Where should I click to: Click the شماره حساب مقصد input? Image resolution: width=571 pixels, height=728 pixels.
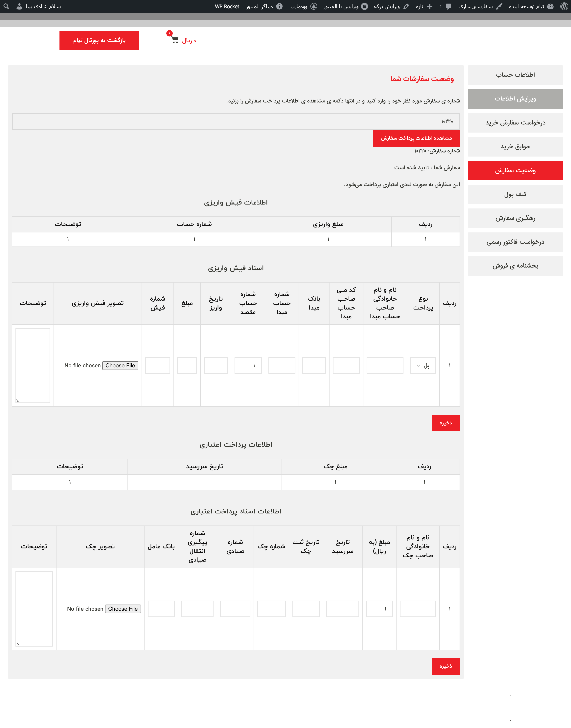coord(248,366)
